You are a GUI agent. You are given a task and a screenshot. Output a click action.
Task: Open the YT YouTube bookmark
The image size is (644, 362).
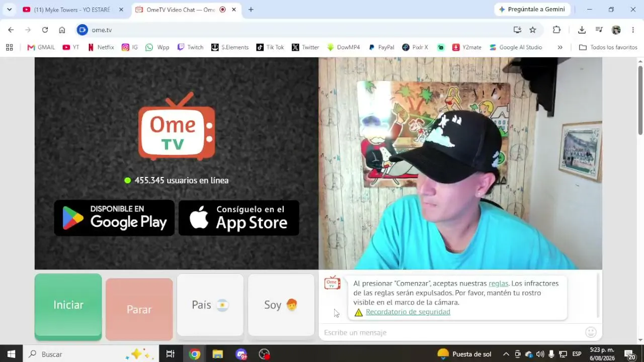click(71, 47)
